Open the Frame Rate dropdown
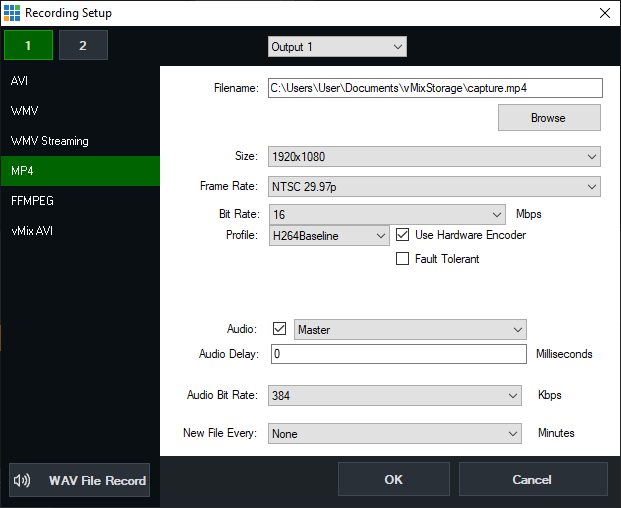621x508 pixels. (434, 187)
